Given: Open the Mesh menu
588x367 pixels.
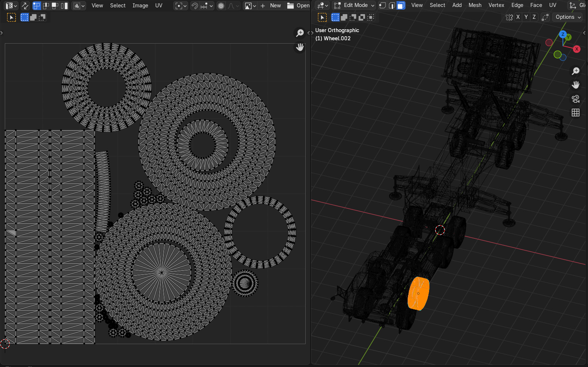Looking at the screenshot, I should (475, 5).
